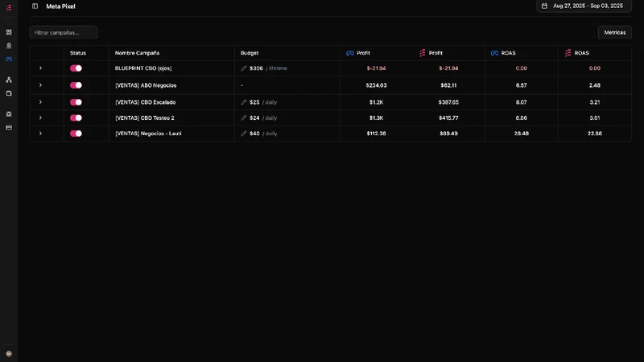Image resolution: width=644 pixels, height=362 pixels.
Task: Toggle status of [VENTAS] ABO Negocios campaign
Action: 76,85
